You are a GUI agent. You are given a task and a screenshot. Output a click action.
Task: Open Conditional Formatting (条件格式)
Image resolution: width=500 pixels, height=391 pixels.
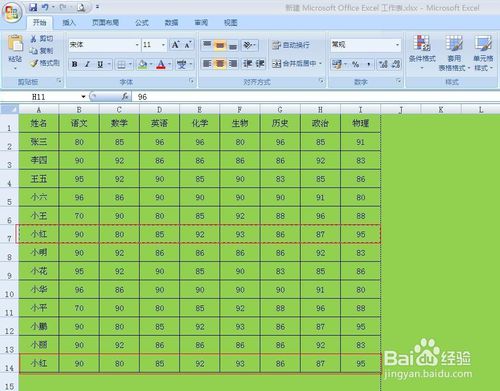pos(422,52)
